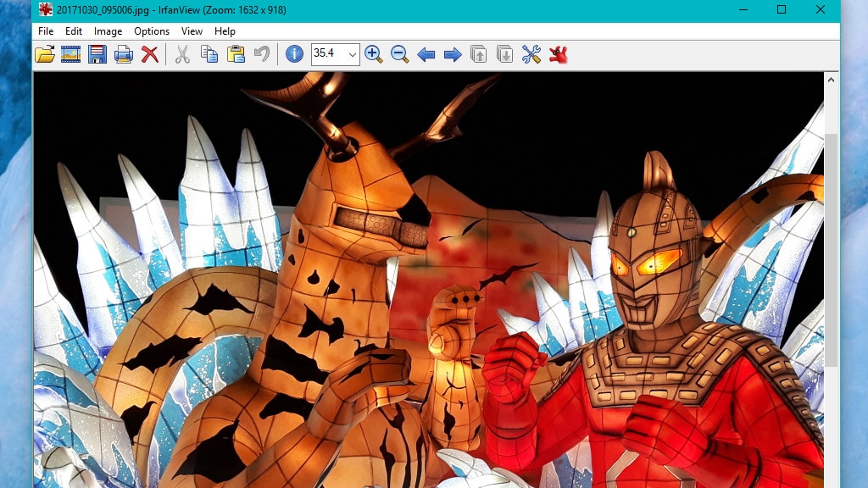Undo the last action with the undo arrow

point(262,54)
